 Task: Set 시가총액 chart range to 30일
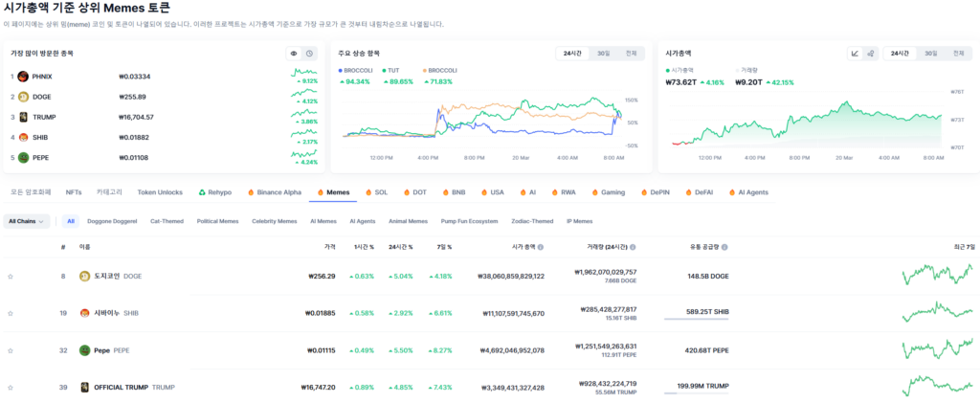(930, 54)
